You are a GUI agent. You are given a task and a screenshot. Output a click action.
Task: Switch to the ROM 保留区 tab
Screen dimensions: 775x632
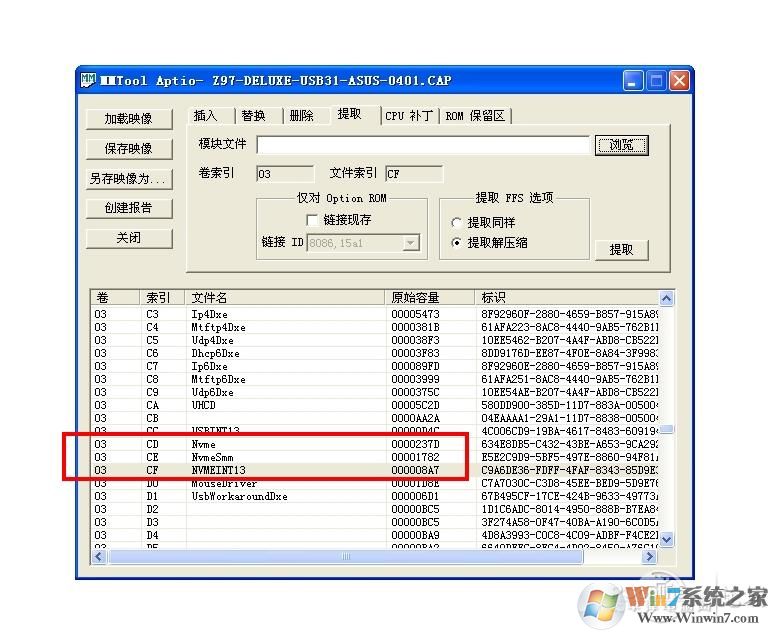[x=475, y=116]
